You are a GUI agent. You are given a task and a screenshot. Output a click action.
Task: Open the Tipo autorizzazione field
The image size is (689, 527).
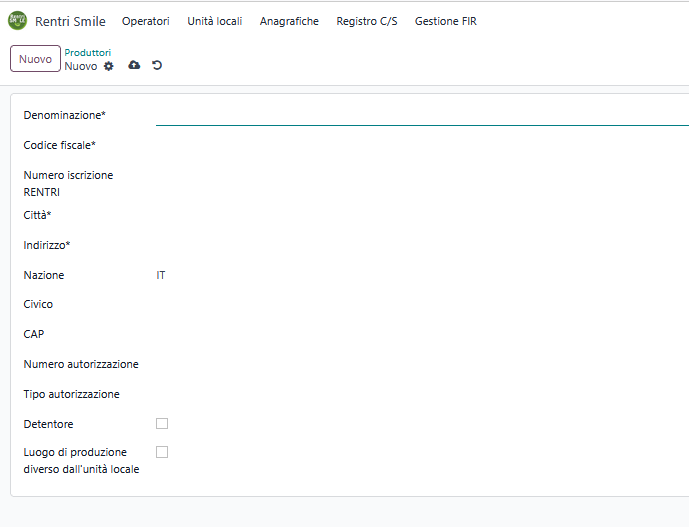pyautogui.click(x=422, y=394)
